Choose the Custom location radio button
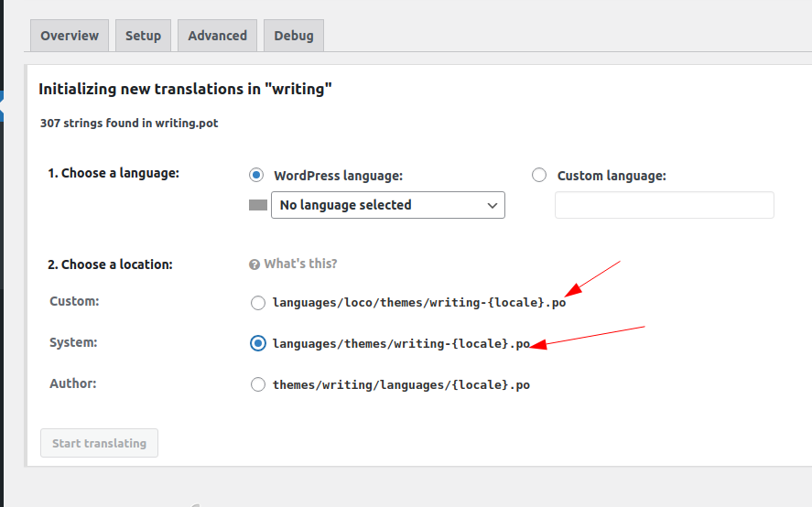The height and width of the screenshot is (507, 812). [x=257, y=303]
